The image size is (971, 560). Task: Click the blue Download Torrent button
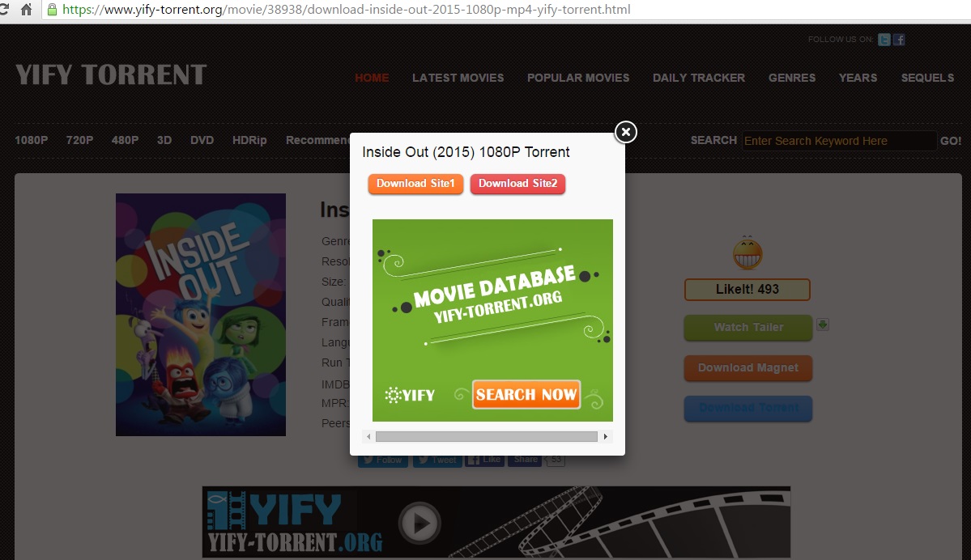click(748, 409)
